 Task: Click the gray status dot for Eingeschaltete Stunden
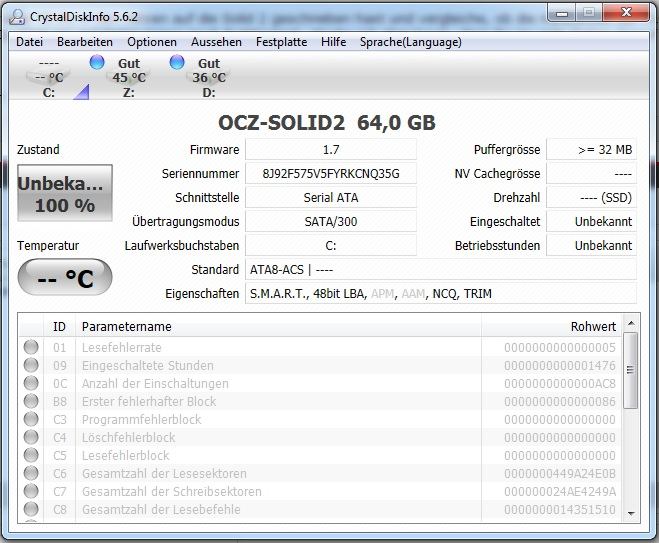pyautogui.click(x=31, y=365)
